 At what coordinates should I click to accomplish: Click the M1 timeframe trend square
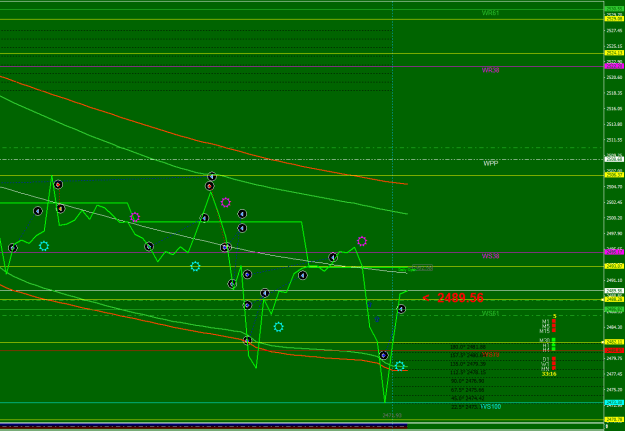coord(554,321)
